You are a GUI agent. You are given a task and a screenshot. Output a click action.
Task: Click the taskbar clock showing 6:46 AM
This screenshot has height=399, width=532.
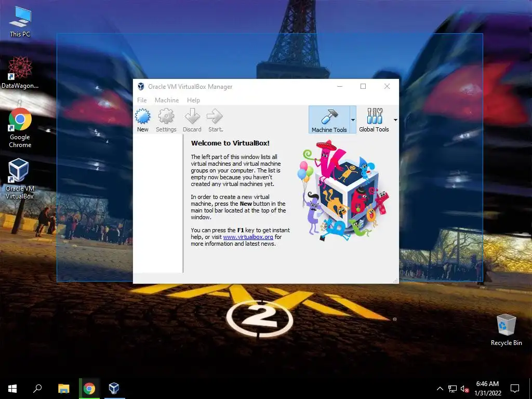(x=487, y=389)
